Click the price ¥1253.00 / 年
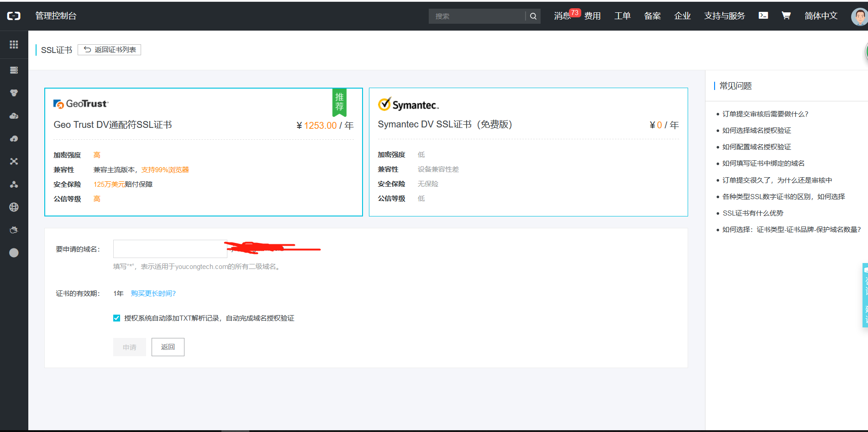The width and height of the screenshot is (868, 432). (325, 125)
